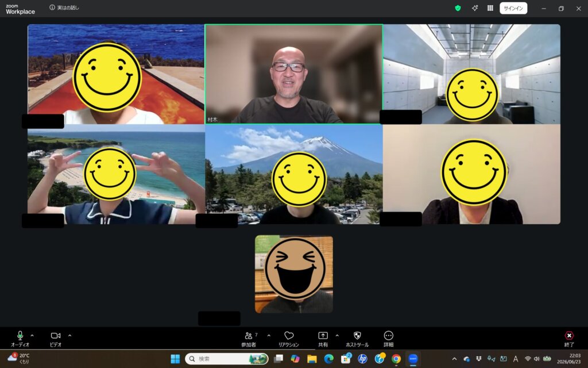The image size is (588, 368).
Task: Open the ホストツール shield menu
Action: pyautogui.click(x=357, y=339)
